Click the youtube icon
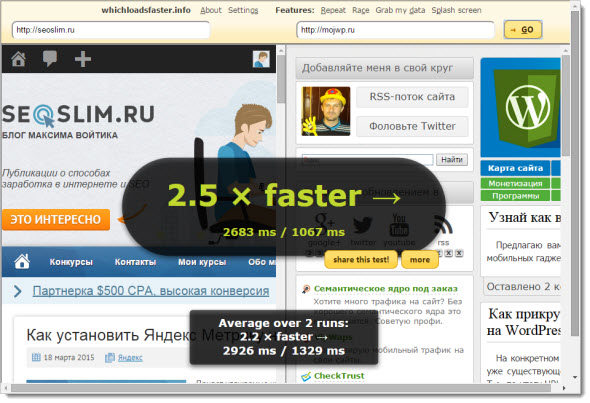 [399, 225]
